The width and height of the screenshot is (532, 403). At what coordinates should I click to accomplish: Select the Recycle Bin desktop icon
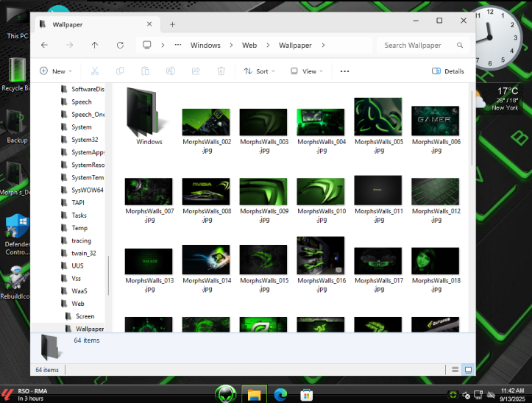16,74
